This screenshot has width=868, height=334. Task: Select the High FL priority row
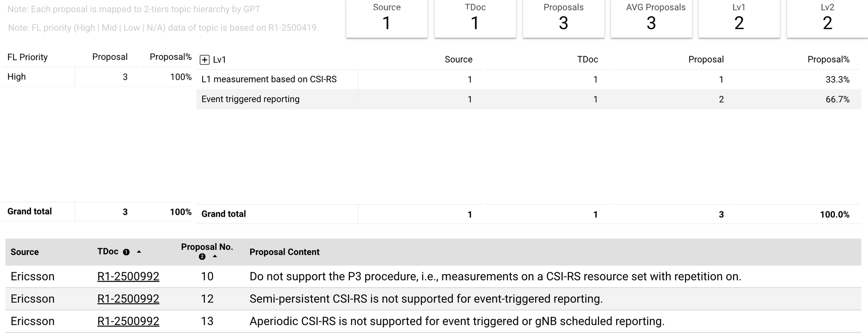coord(17,77)
